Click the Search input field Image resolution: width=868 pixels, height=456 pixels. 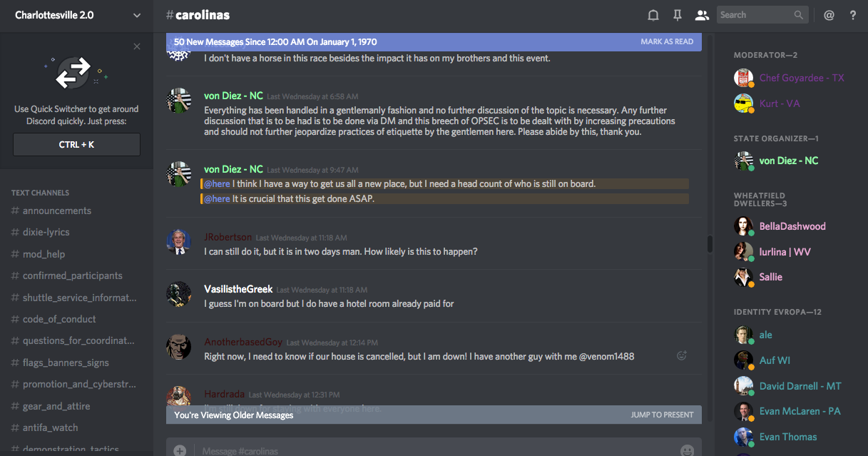pyautogui.click(x=755, y=15)
